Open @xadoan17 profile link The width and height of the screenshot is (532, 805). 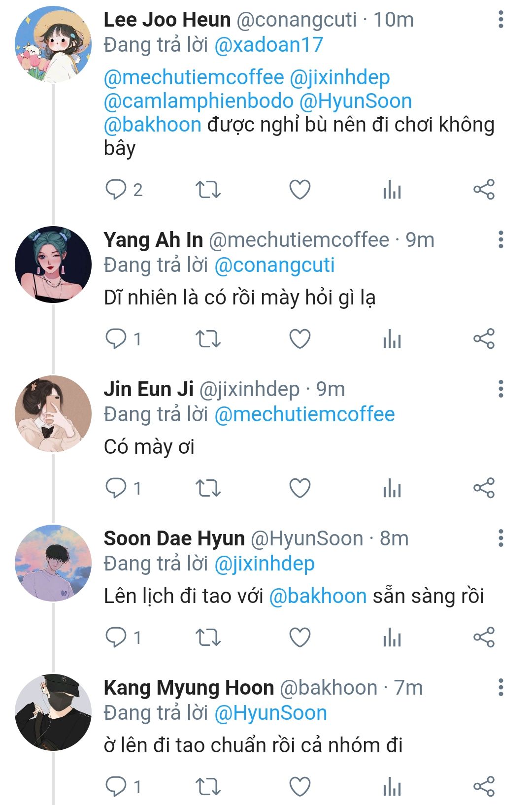[268, 45]
